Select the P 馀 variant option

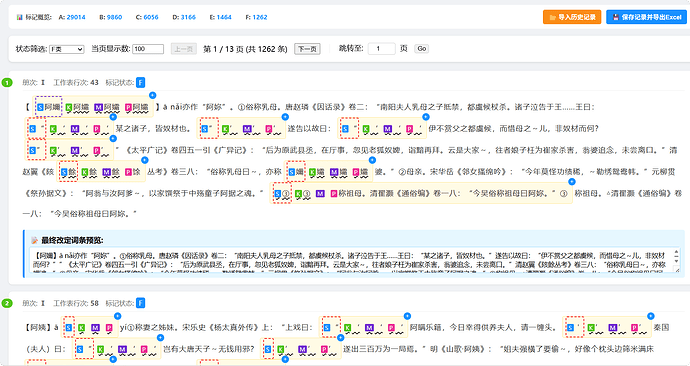pos(132,172)
